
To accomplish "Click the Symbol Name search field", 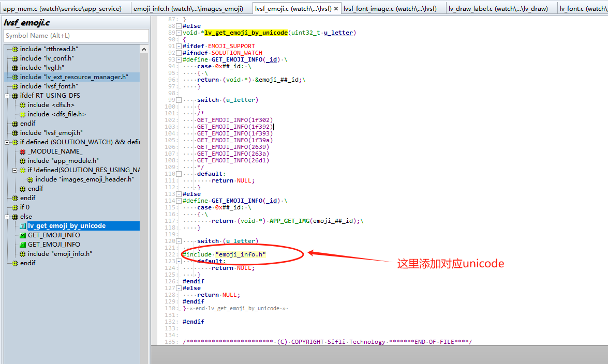I will pyautogui.click(x=76, y=36).
